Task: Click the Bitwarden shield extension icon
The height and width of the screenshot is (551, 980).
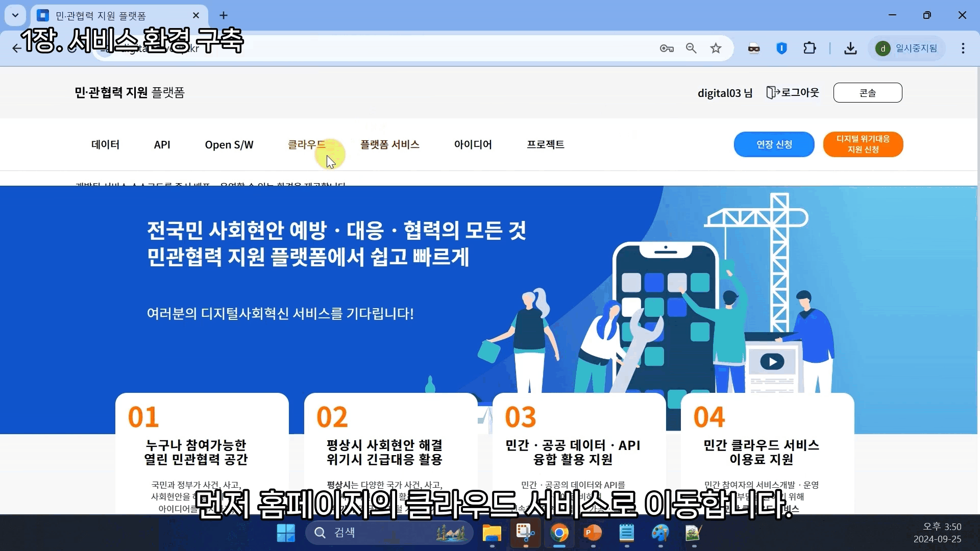Action: (x=781, y=48)
